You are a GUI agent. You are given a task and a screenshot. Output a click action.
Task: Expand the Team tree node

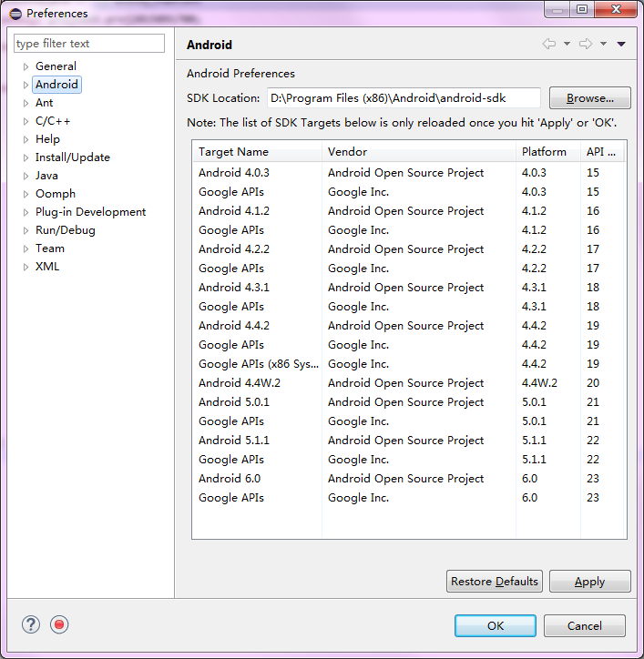26,248
